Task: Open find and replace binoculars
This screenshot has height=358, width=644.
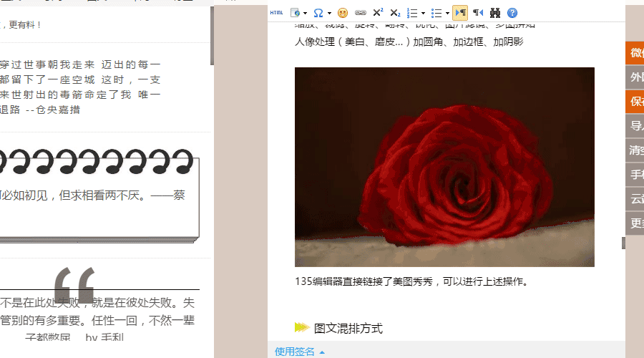Action: coord(495,13)
